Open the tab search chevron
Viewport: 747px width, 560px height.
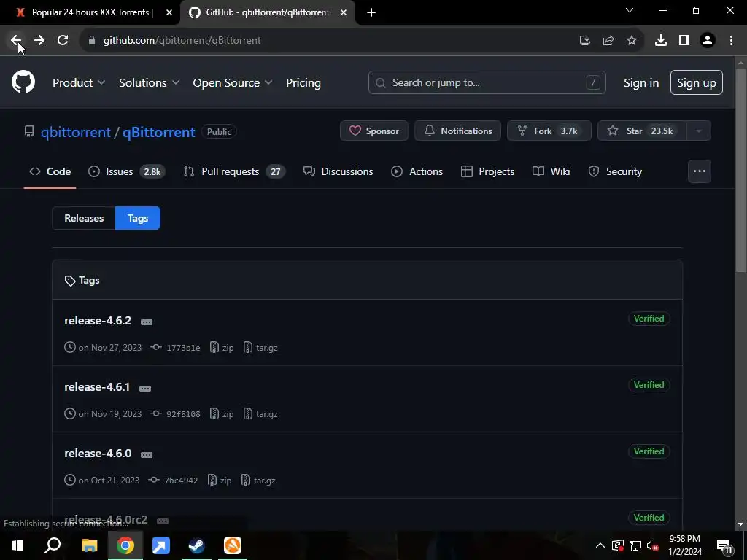pyautogui.click(x=630, y=10)
